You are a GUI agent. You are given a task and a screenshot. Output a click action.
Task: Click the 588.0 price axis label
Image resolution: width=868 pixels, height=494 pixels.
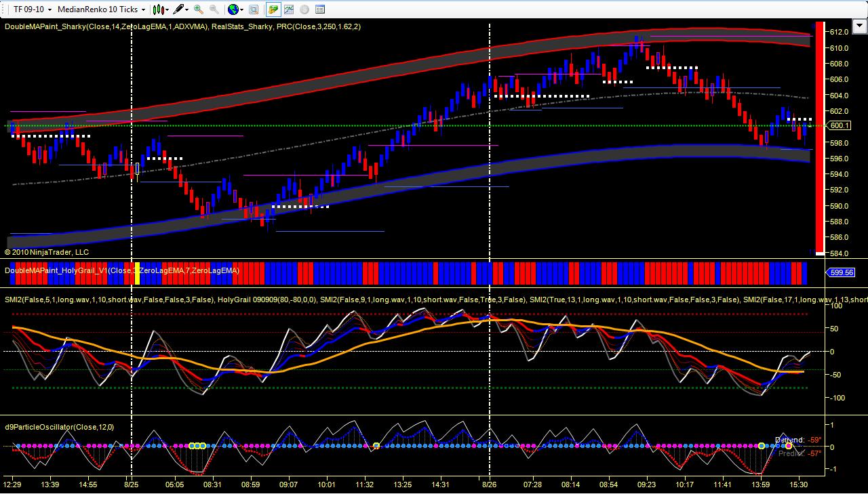tap(840, 222)
